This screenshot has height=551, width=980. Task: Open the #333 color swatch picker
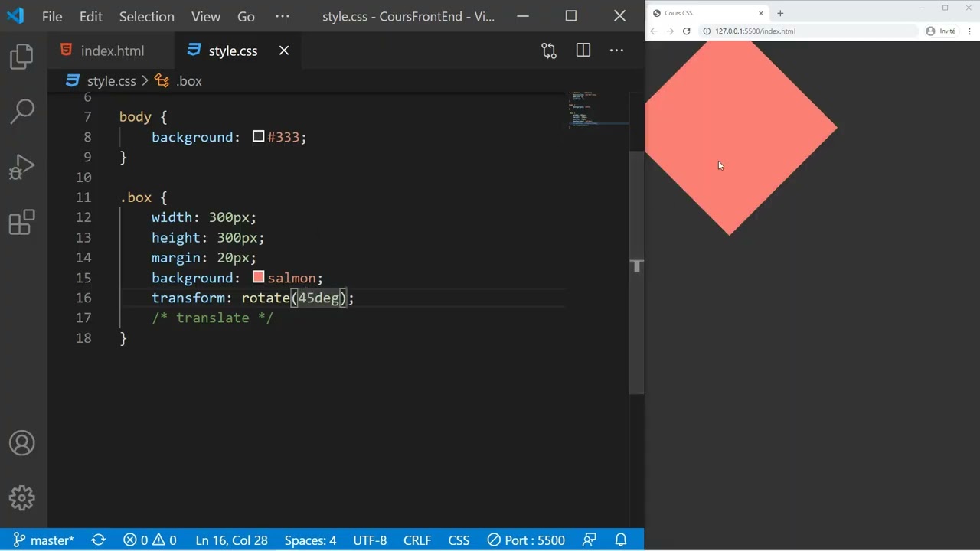coord(259,136)
